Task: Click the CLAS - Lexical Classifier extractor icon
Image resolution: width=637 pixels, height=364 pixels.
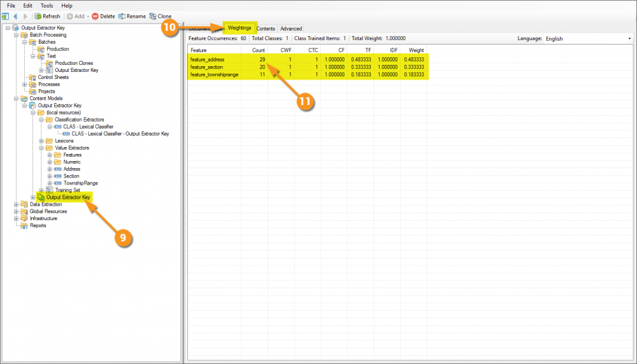Action: point(58,127)
